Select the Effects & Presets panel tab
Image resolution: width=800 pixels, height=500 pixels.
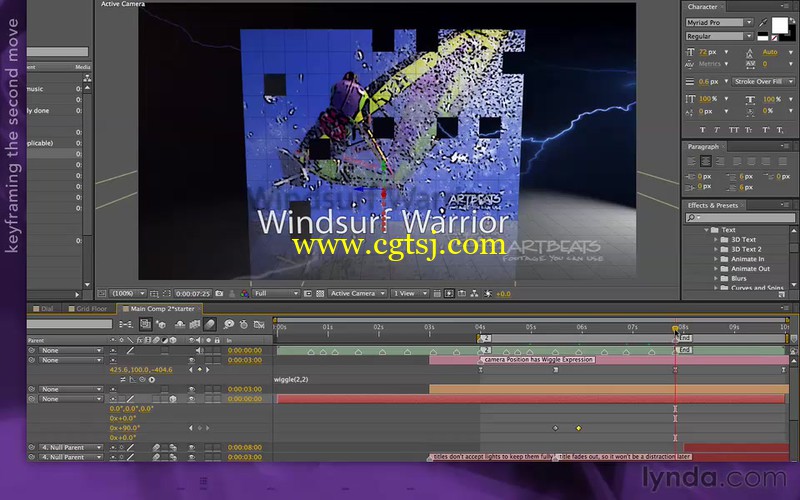(x=713, y=205)
